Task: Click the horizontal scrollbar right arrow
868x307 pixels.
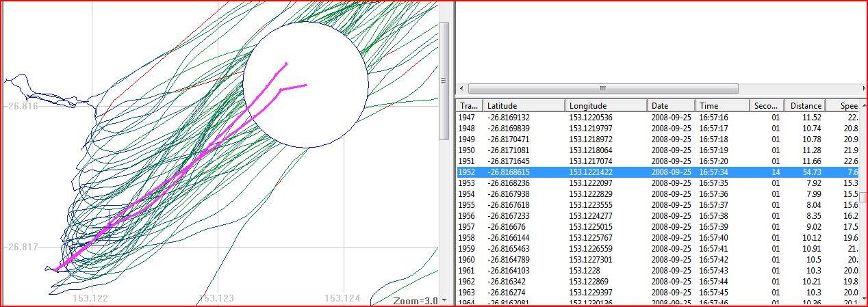Action: coord(862,88)
